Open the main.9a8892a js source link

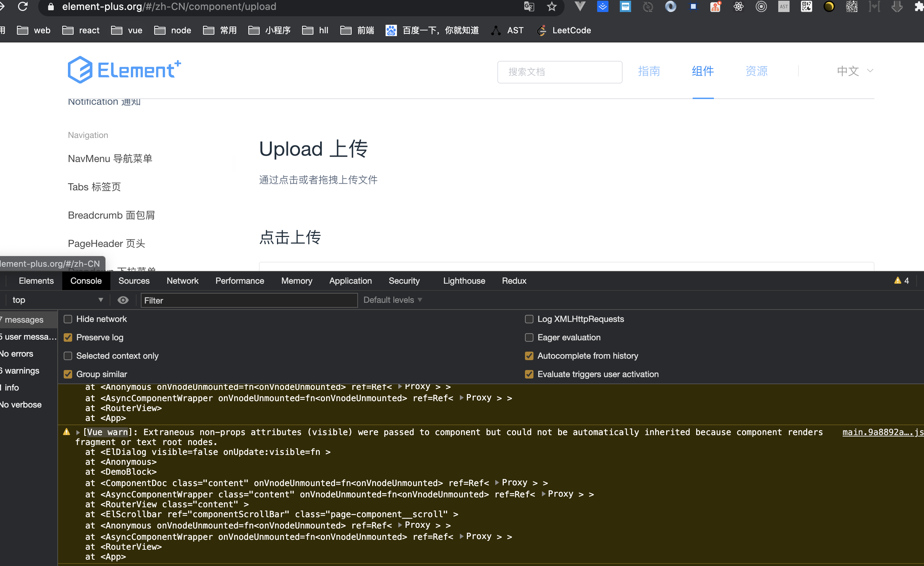point(882,432)
